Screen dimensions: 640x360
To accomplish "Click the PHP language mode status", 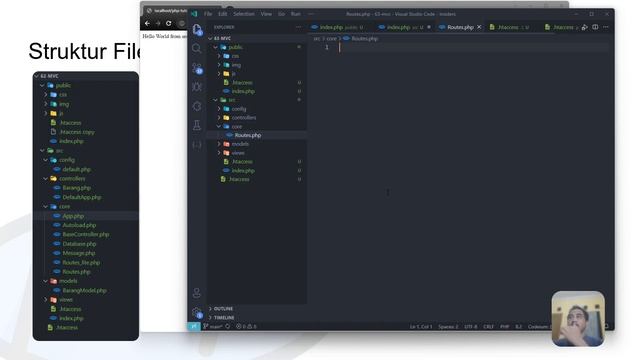I will pyautogui.click(x=504, y=327).
